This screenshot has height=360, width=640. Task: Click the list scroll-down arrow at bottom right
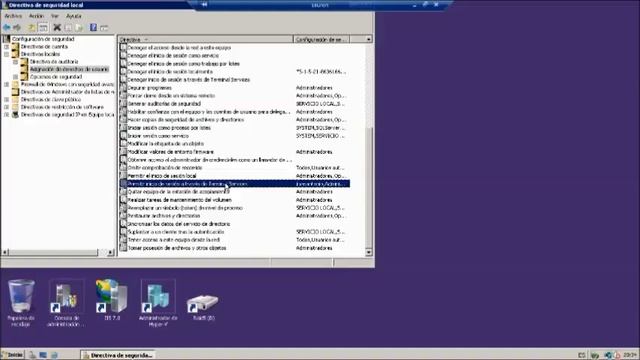coord(369,252)
